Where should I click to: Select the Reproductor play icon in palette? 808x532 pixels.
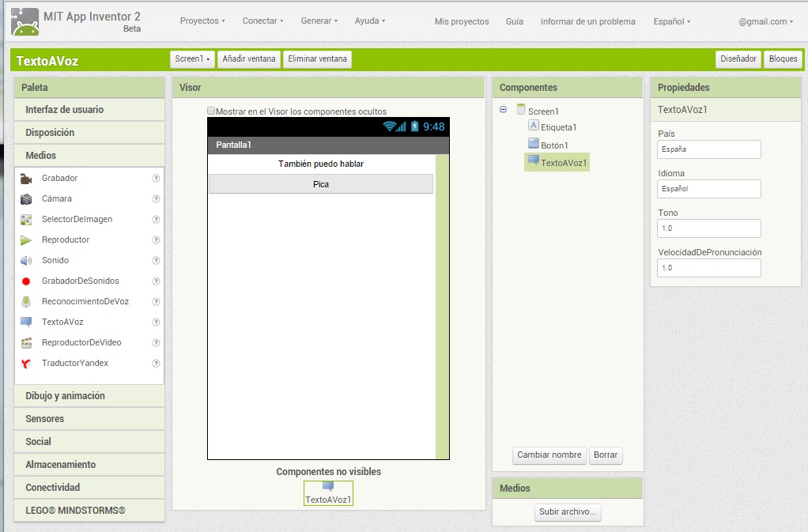(x=26, y=240)
